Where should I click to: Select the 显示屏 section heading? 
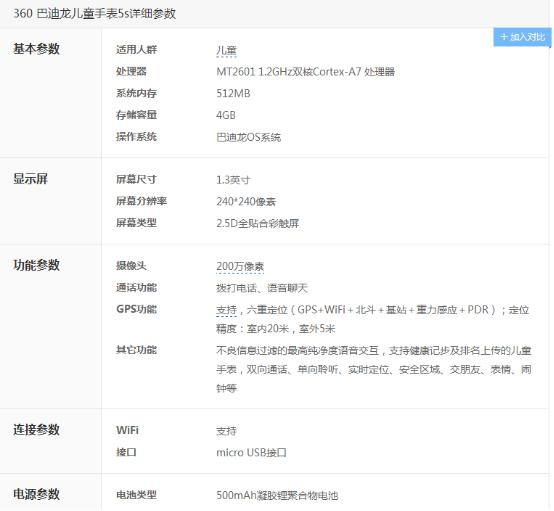point(30,179)
